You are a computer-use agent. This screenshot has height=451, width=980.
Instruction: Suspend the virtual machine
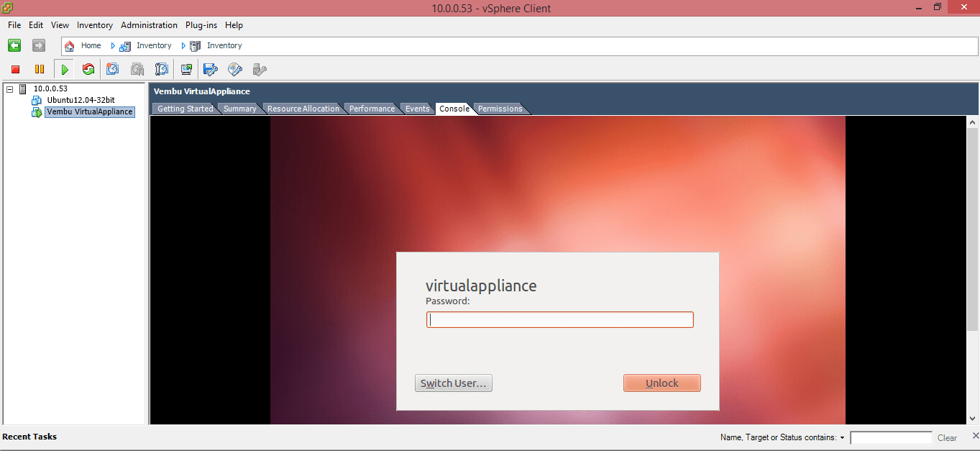pos(40,68)
